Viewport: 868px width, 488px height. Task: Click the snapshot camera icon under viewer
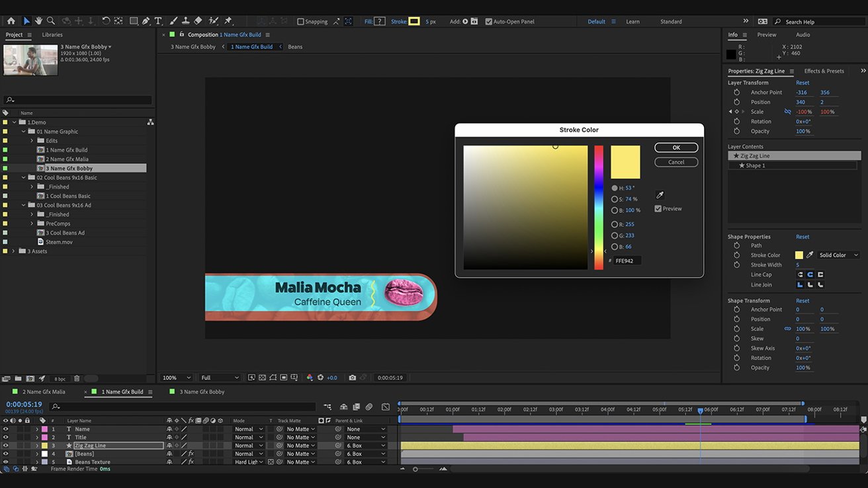(352, 378)
